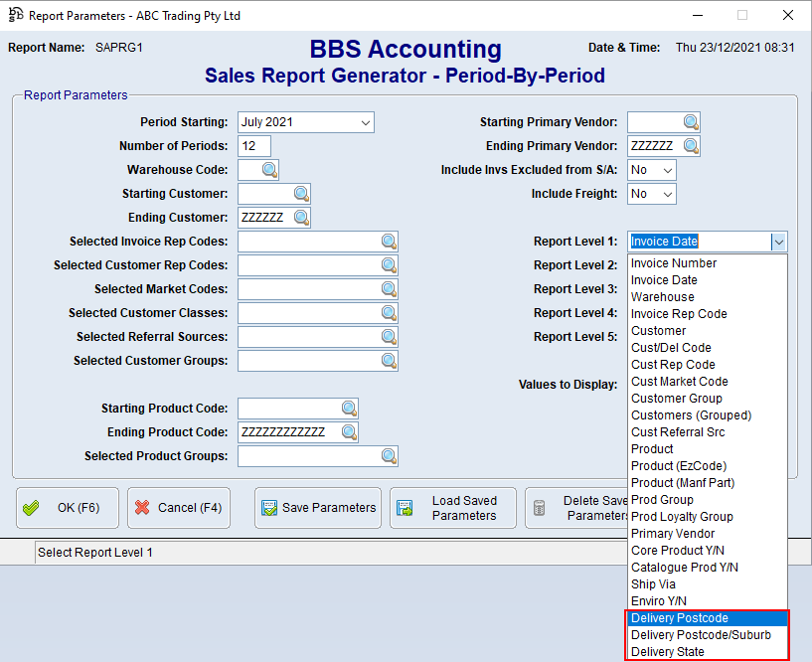Image resolution: width=812 pixels, height=662 pixels.
Task: Click the Starting Customer lookup magnifier
Action: coord(301,194)
